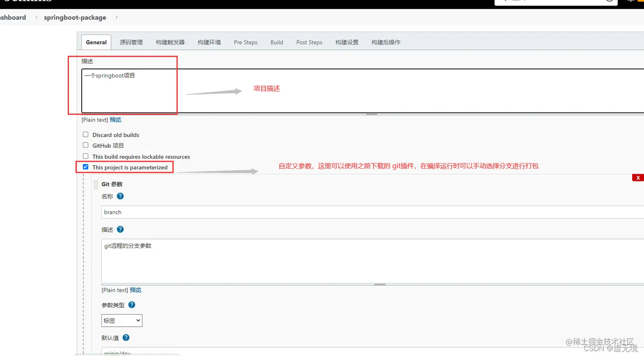Click the help icon beside 参数类型
This screenshot has height=356, width=644.
point(131,304)
